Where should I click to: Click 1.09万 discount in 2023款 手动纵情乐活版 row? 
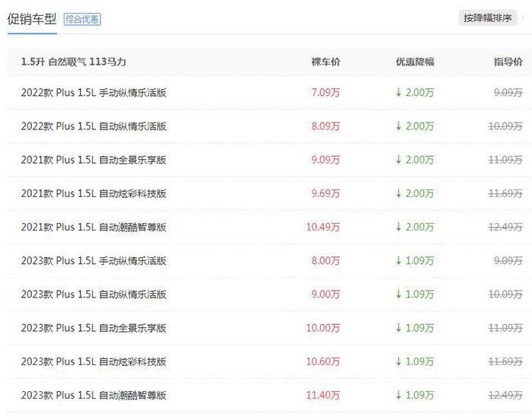420,261
